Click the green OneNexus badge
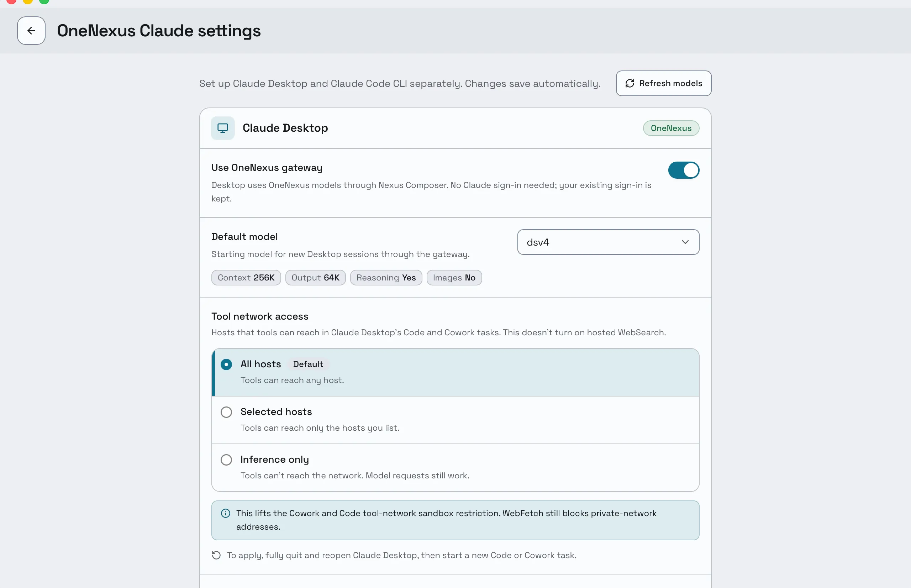Image resolution: width=911 pixels, height=588 pixels. (x=671, y=128)
